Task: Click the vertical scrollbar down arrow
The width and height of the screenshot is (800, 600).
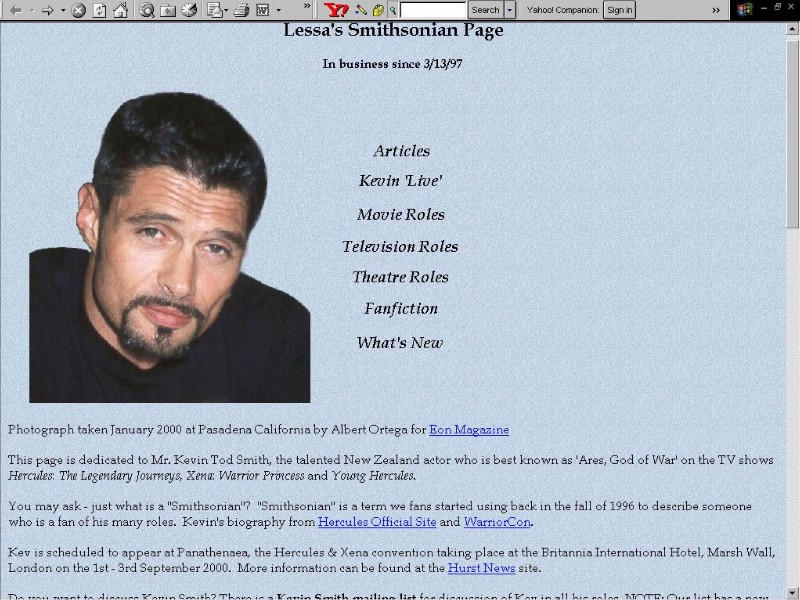Action: [792, 591]
